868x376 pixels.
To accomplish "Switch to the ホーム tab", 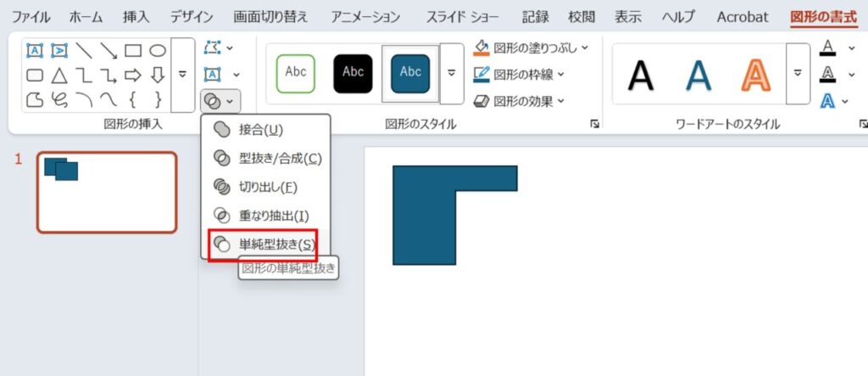I will click(x=86, y=17).
